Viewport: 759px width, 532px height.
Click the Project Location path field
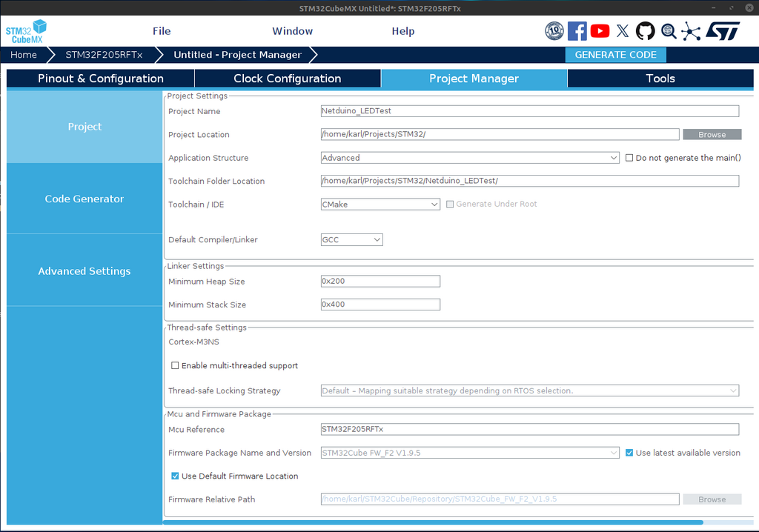pos(500,134)
